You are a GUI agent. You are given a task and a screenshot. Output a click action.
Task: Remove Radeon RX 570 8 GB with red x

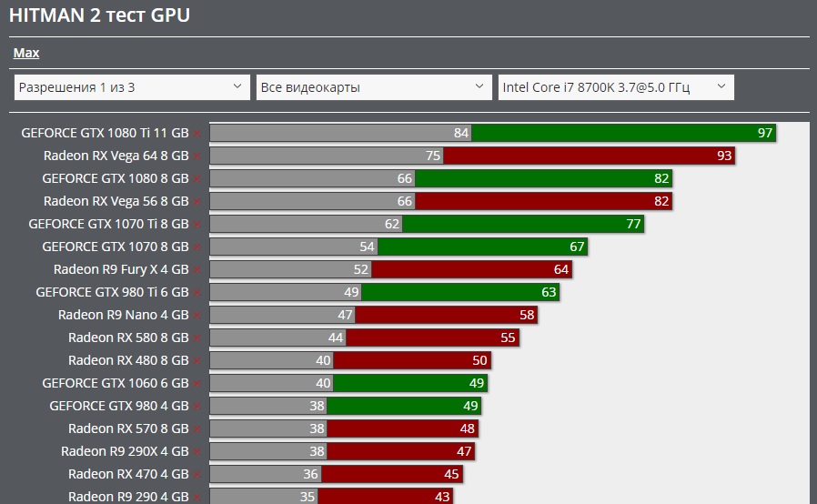click(197, 429)
